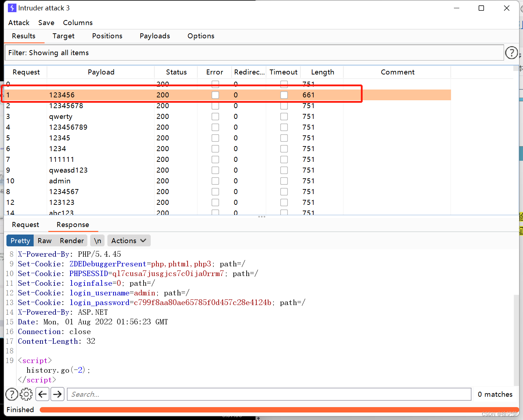Go to next search match arrow

57,394
